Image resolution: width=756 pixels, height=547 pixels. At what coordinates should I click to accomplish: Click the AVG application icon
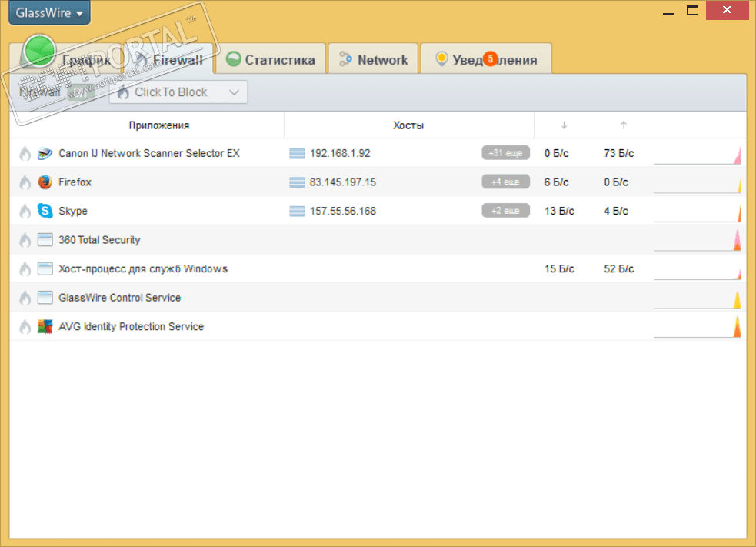coord(45,326)
